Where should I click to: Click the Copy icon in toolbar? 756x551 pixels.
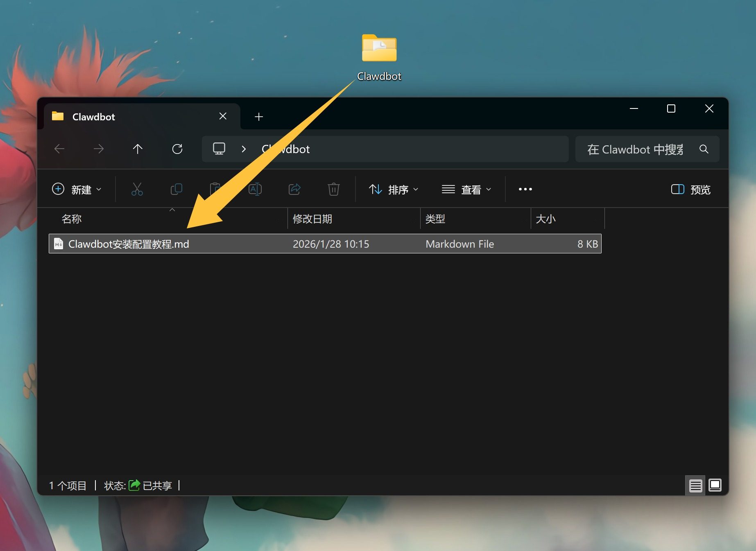pyautogui.click(x=176, y=189)
